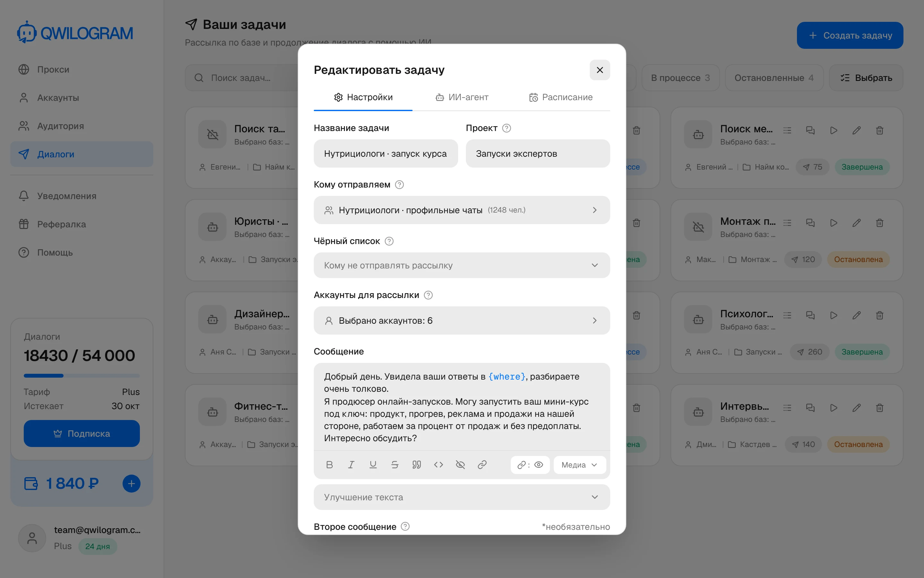Open Рефералка in the sidebar
Screen dimensions: 924x578
[x=82, y=224]
